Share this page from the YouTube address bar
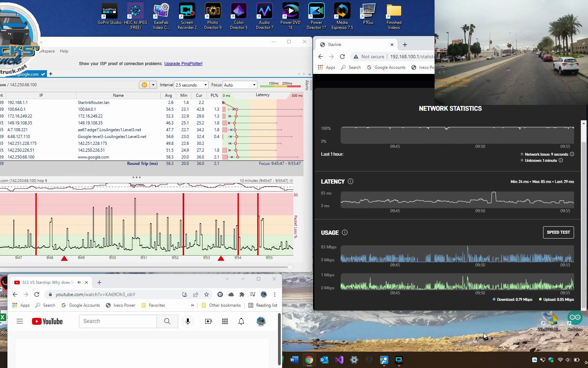Screen dimensions: 588x368 [196, 294]
